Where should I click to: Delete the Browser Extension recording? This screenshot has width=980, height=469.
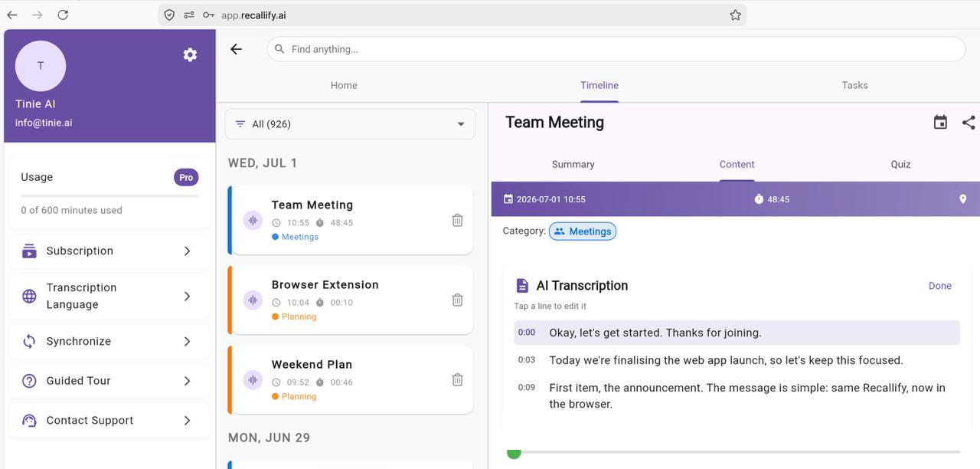click(457, 300)
